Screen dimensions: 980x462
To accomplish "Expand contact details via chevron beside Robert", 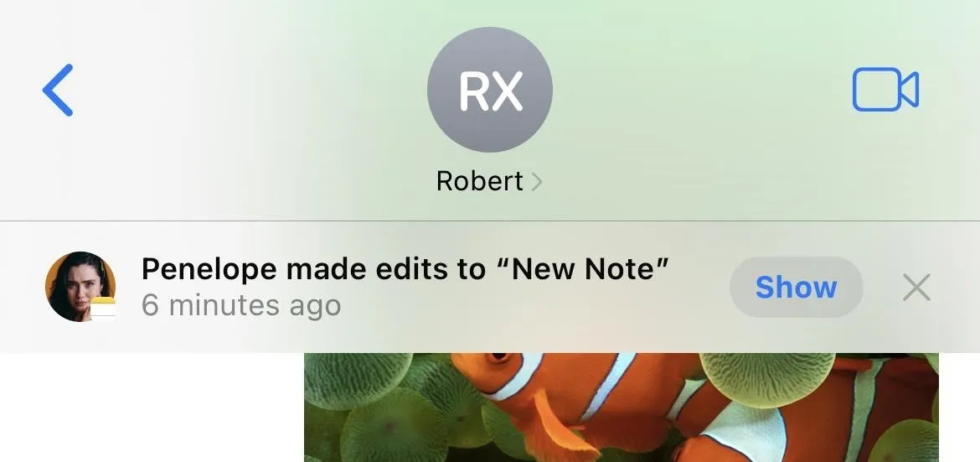I will point(537,182).
